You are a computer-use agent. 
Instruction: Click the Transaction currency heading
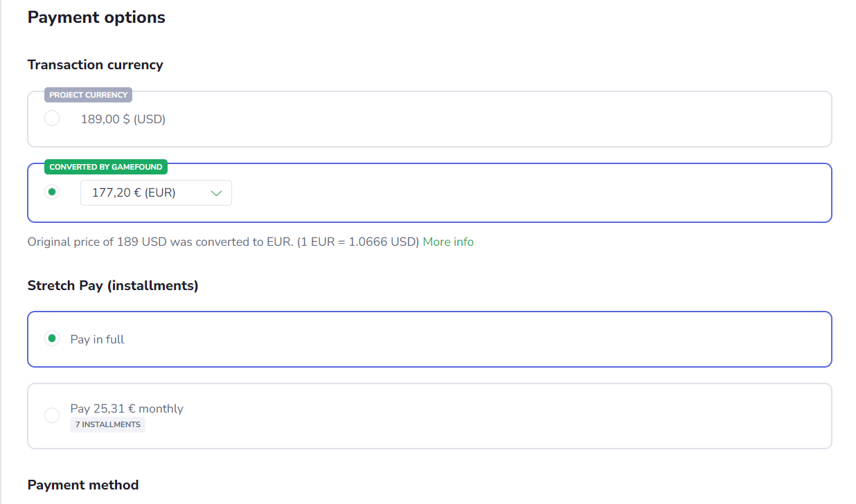pos(96,64)
